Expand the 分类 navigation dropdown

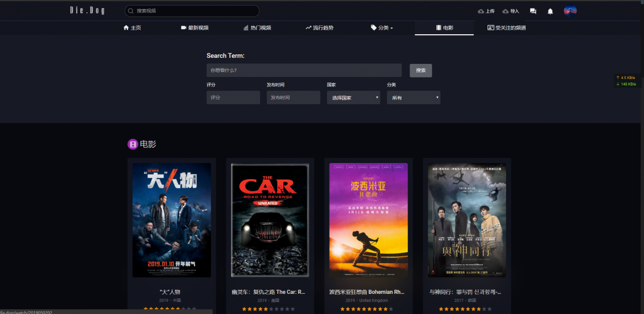382,28
